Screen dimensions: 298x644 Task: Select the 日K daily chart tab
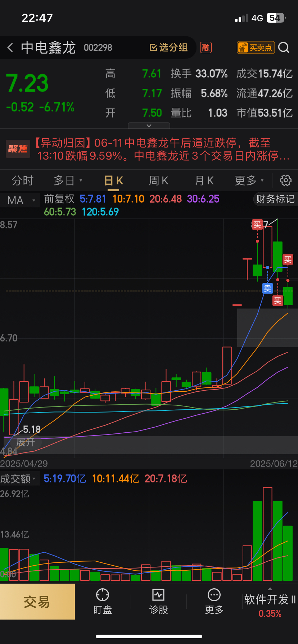[114, 180]
